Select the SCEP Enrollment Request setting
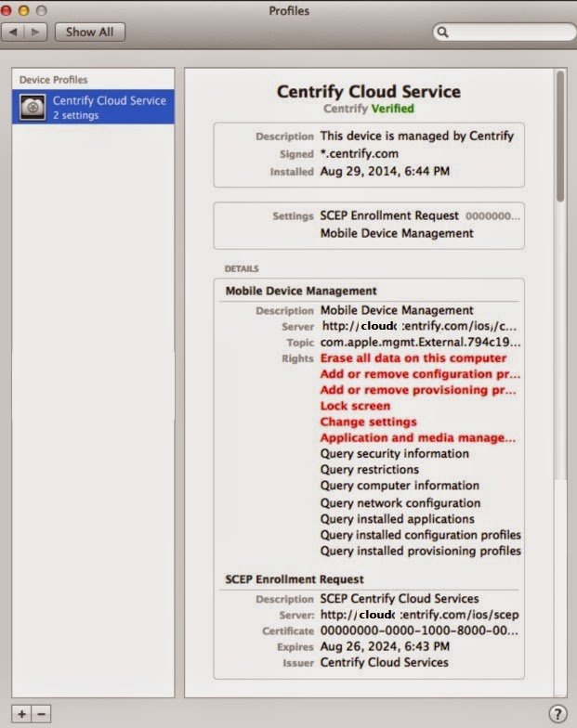Viewport: 577px width, 728px height. [x=389, y=215]
